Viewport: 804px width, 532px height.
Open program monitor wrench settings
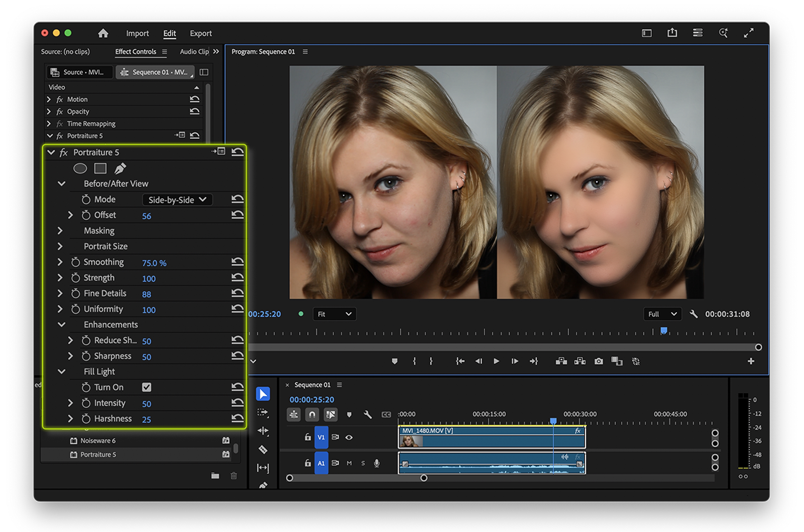pyautogui.click(x=693, y=314)
